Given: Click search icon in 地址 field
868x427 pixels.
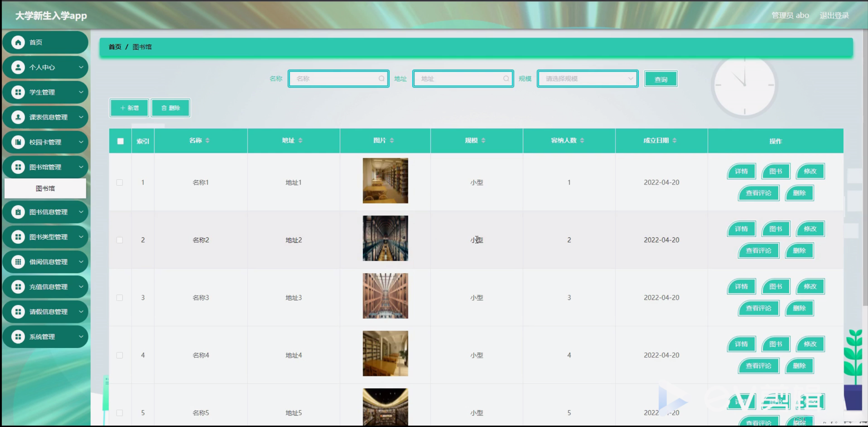Looking at the screenshot, I should pyautogui.click(x=506, y=79).
